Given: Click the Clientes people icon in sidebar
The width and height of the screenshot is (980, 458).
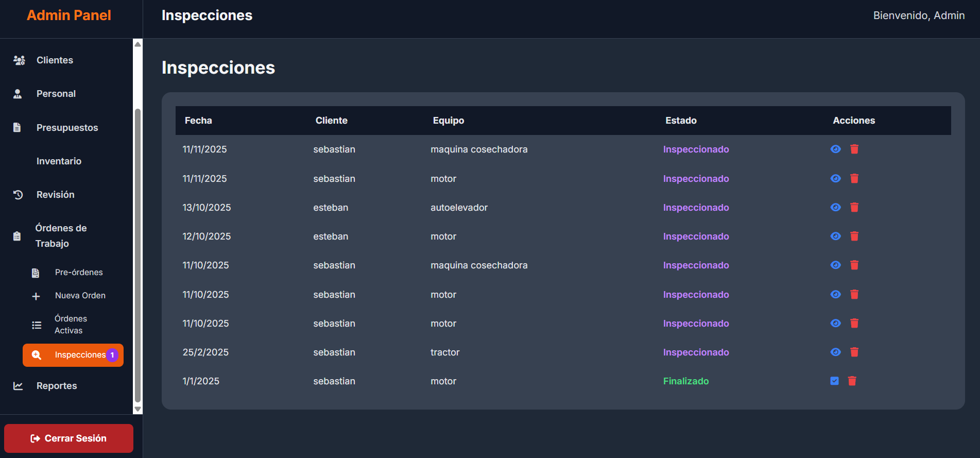Looking at the screenshot, I should tap(19, 60).
